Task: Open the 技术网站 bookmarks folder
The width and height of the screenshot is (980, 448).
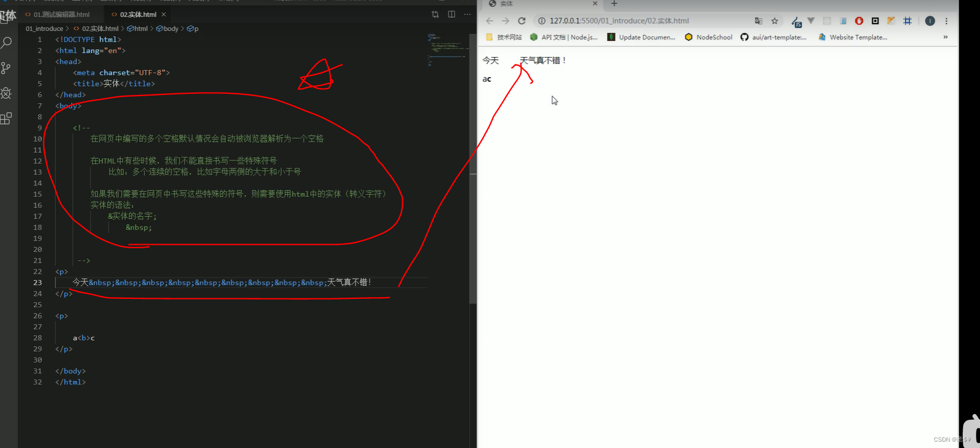Action: 504,37
